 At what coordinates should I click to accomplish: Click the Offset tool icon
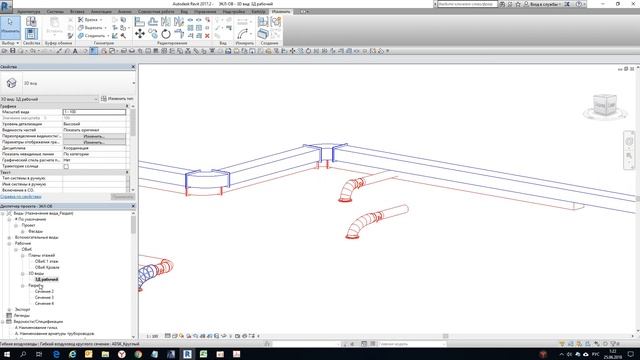(x=153, y=22)
